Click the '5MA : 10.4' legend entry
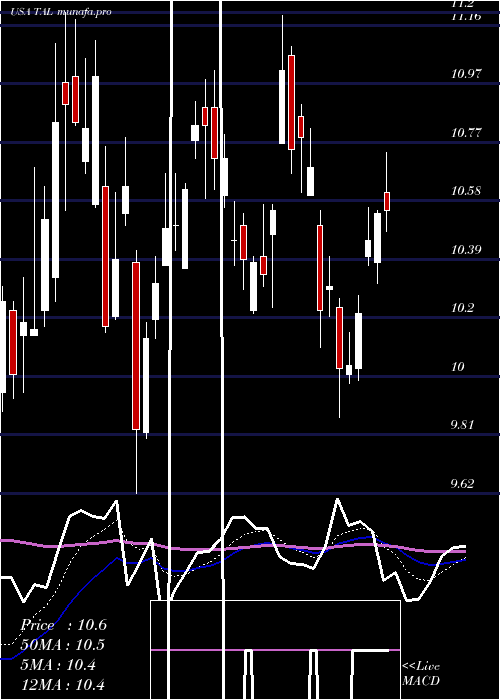Image resolution: width=500 pixels, height=700 pixels. click(x=58, y=665)
